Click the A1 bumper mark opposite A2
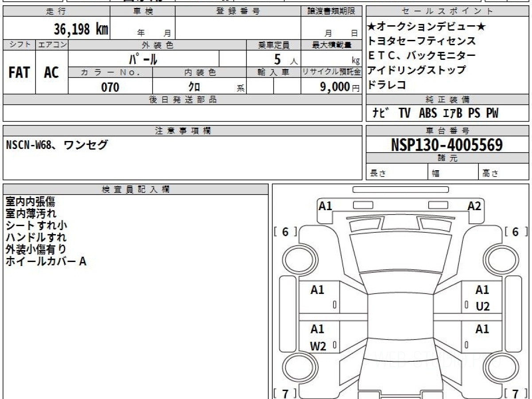The height and width of the screenshot is (399, 532). coord(325,206)
